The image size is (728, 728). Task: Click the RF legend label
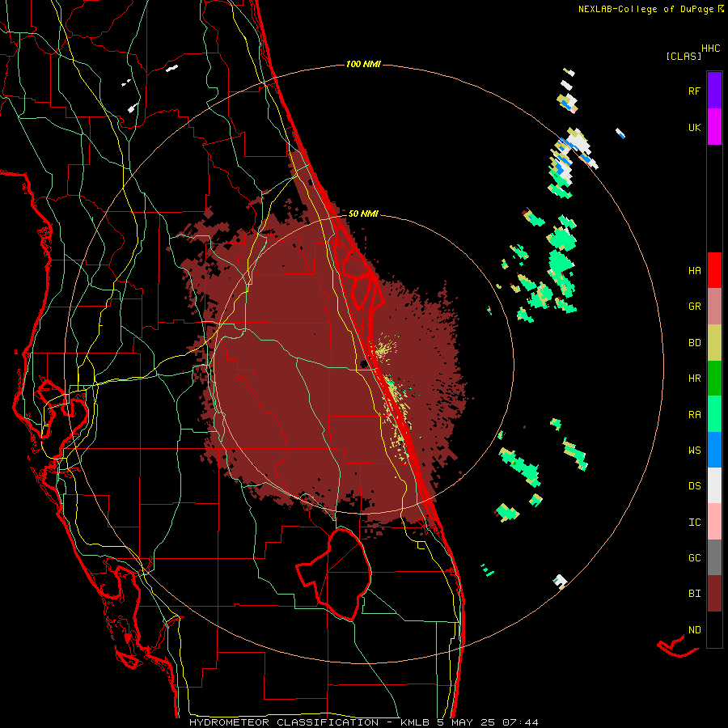(x=694, y=91)
